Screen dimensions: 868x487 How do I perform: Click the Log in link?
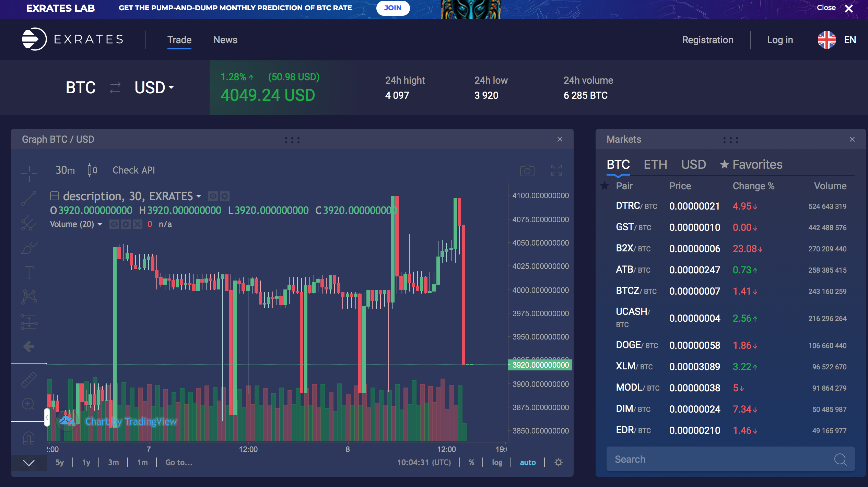click(780, 40)
